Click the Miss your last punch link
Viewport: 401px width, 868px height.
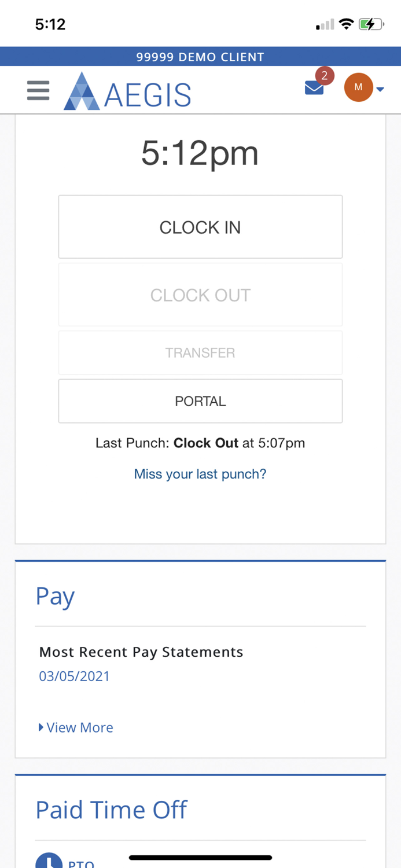point(200,473)
